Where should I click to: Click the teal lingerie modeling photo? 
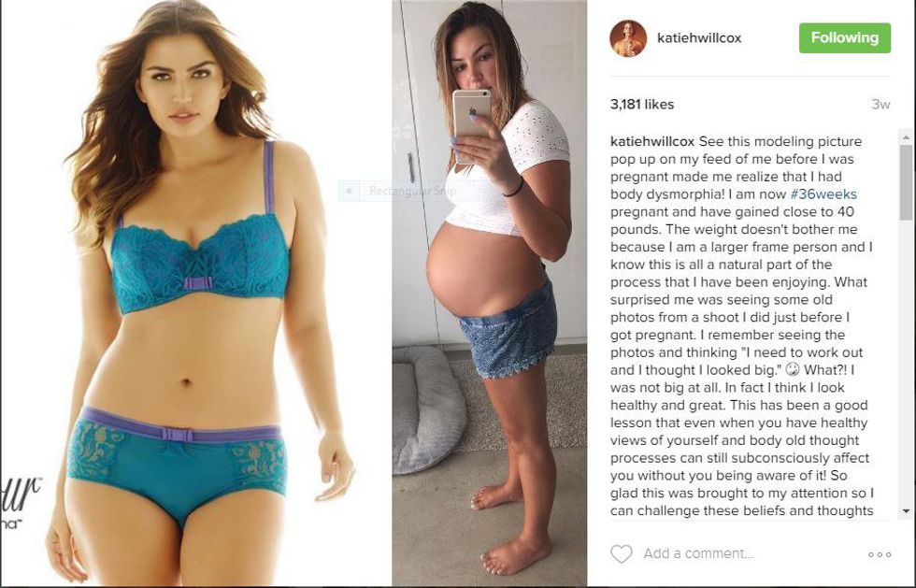point(196,293)
